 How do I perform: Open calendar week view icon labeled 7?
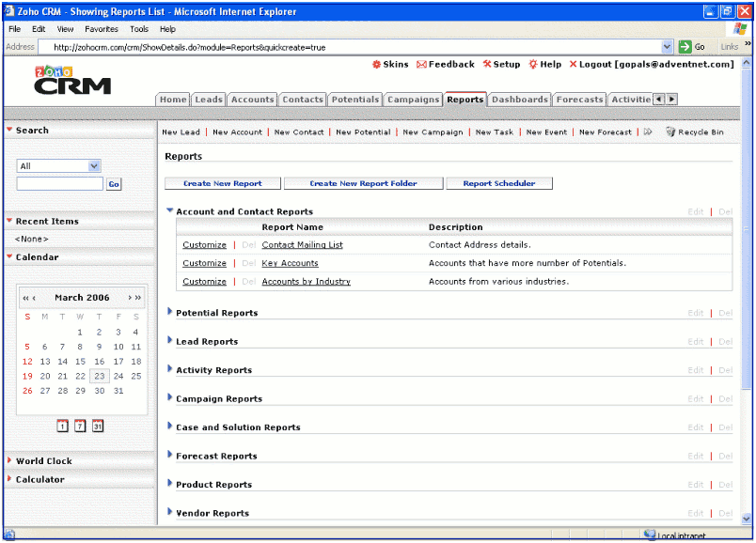tap(80, 426)
